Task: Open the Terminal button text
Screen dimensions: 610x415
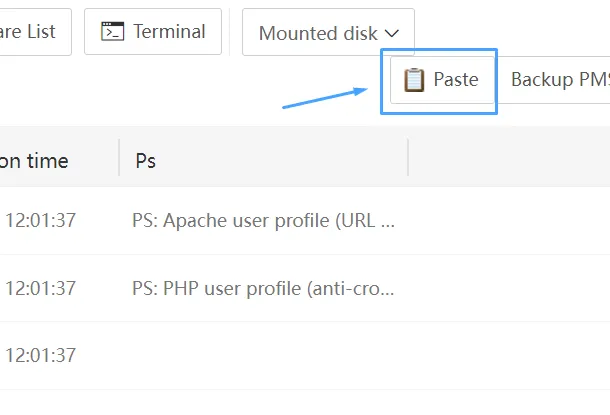Action: pos(169,32)
